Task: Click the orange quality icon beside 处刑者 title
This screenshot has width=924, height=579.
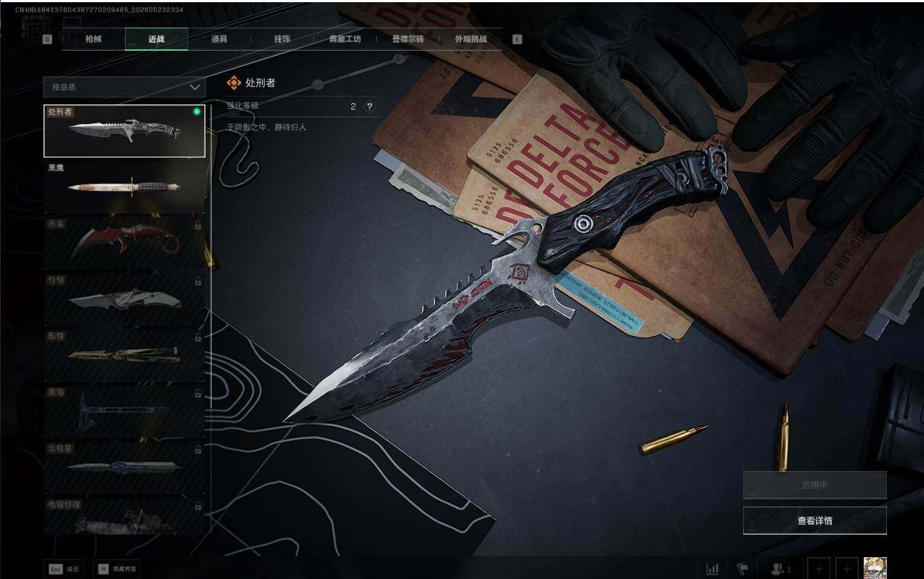Action: tap(234, 83)
